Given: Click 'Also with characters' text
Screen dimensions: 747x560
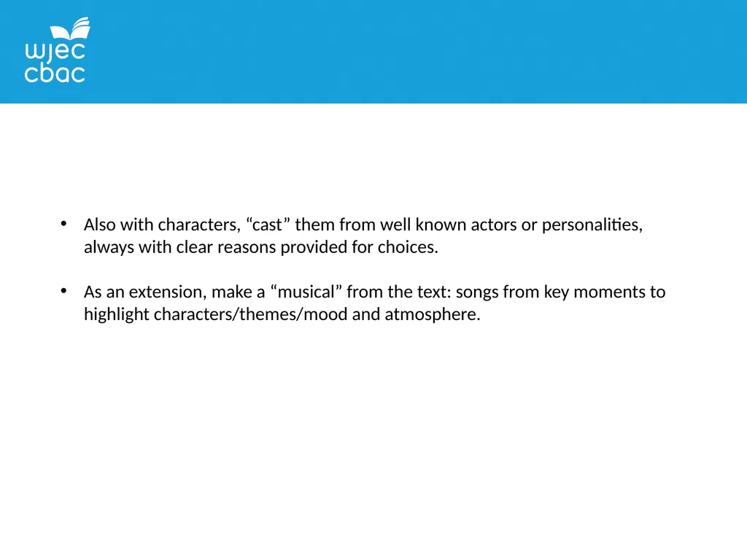Looking at the screenshot, I should (x=162, y=225).
